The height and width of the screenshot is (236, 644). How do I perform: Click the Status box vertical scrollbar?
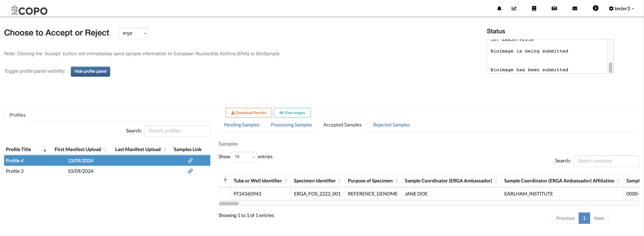pyautogui.click(x=610, y=67)
